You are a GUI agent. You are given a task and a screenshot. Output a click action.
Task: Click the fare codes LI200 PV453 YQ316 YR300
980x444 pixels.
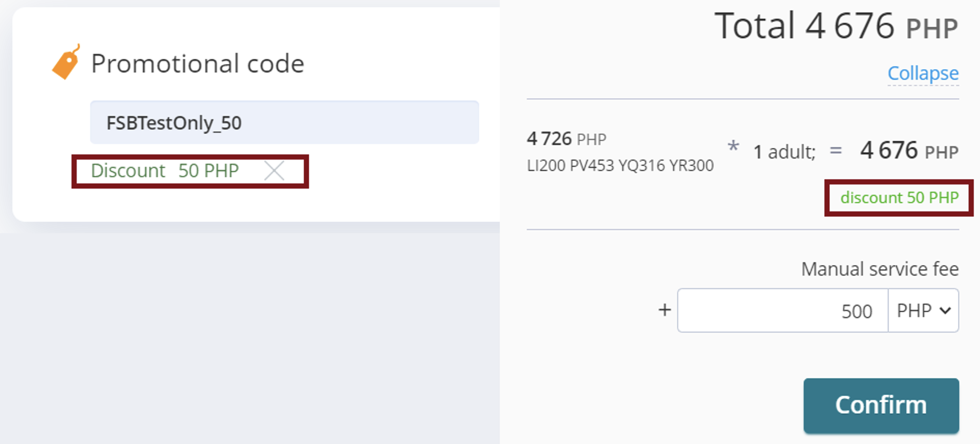click(620, 166)
